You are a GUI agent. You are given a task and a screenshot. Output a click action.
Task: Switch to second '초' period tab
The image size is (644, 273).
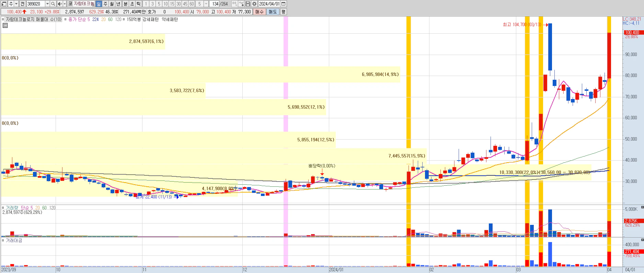coord(132,4)
